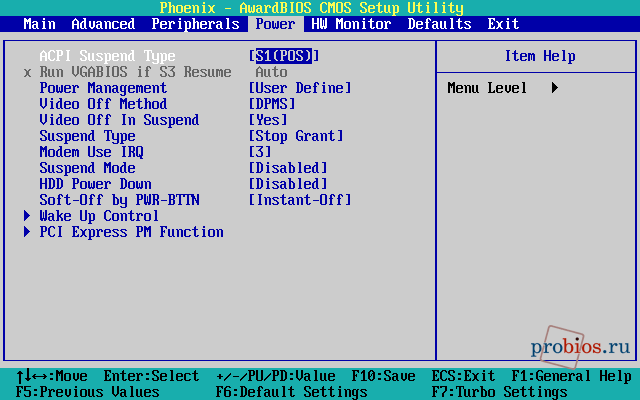Open the Main menu tab
This screenshot has width=640, height=400.
coord(40,24)
